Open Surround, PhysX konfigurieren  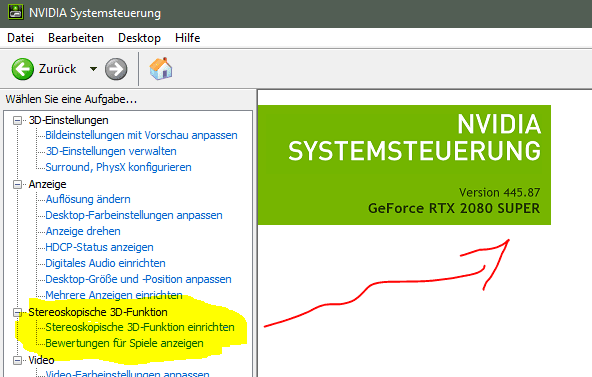(118, 167)
